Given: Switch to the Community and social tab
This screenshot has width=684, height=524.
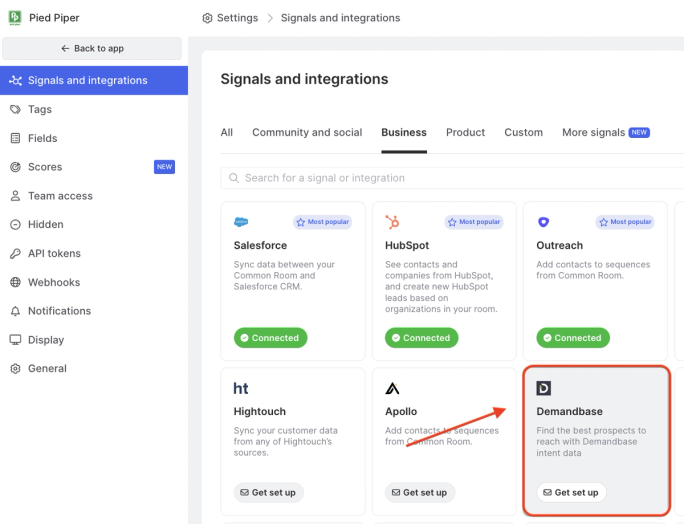Looking at the screenshot, I should pyautogui.click(x=307, y=132).
